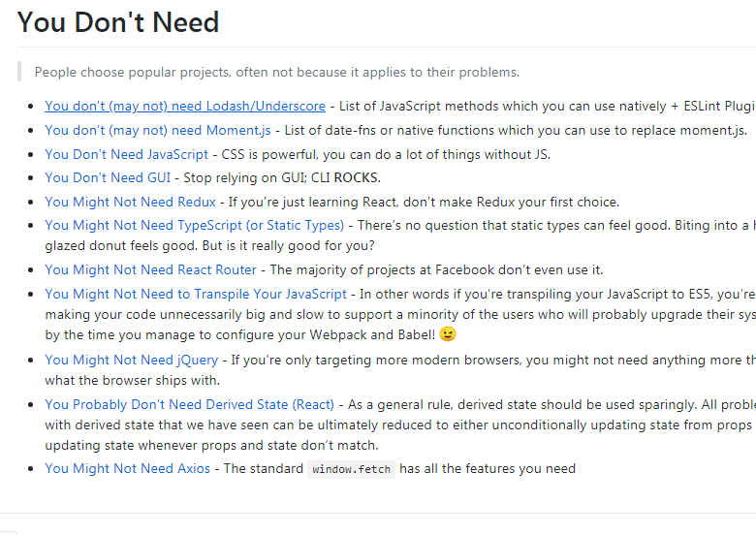Click text about Facebook projects

coord(436,269)
